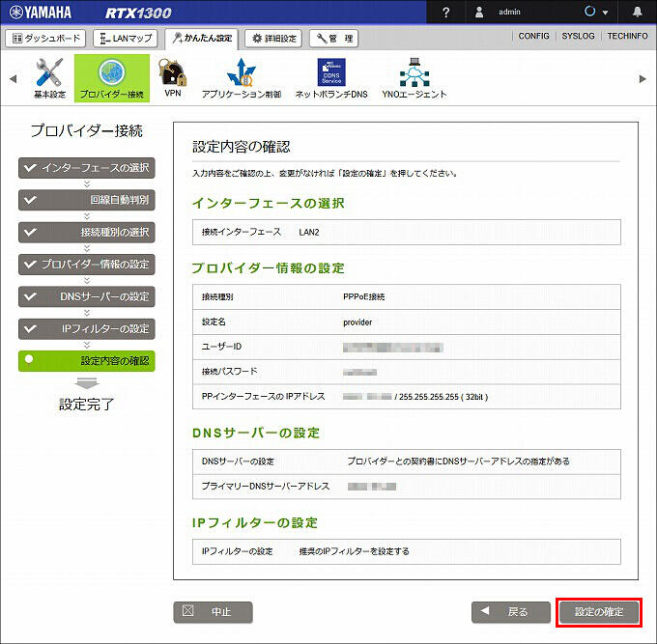Click the 戻る back button
This screenshot has height=644, width=657.
pos(511,612)
